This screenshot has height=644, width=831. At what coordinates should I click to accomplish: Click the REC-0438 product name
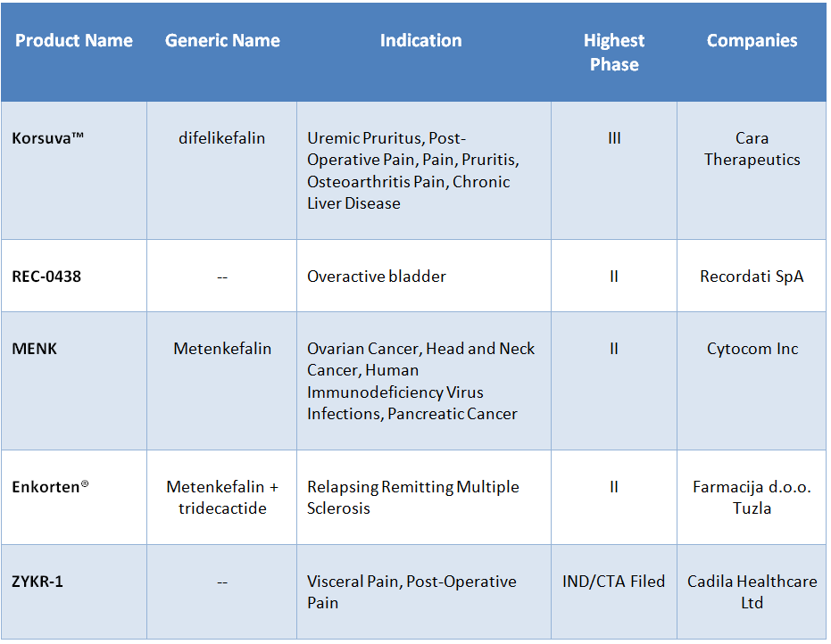46,277
